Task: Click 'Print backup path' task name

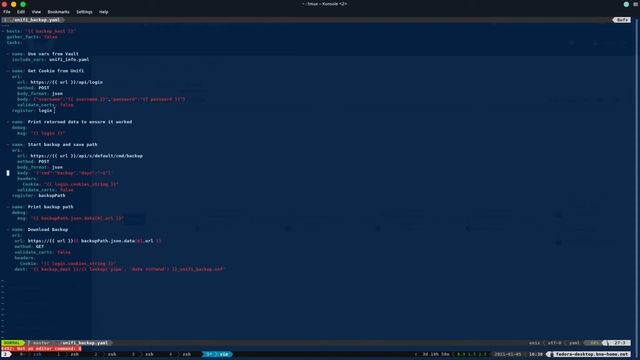Action: coord(51,207)
